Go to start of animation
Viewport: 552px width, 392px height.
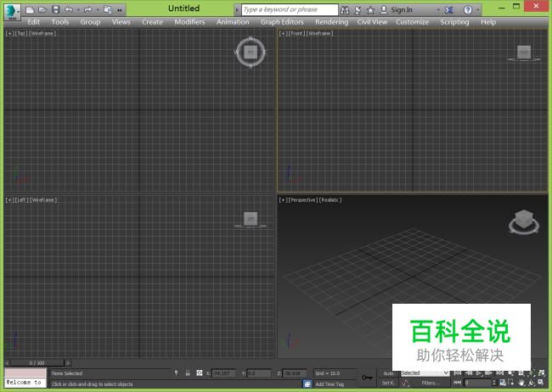pyautogui.click(x=458, y=373)
